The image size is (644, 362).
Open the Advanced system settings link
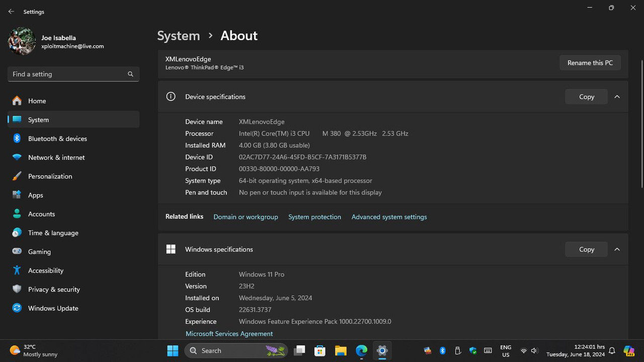(x=389, y=217)
